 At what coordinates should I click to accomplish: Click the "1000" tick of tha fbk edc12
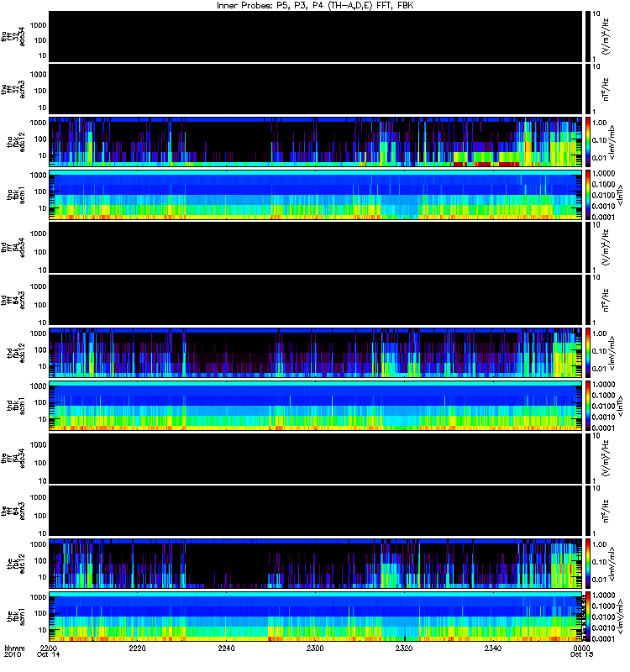point(38,123)
